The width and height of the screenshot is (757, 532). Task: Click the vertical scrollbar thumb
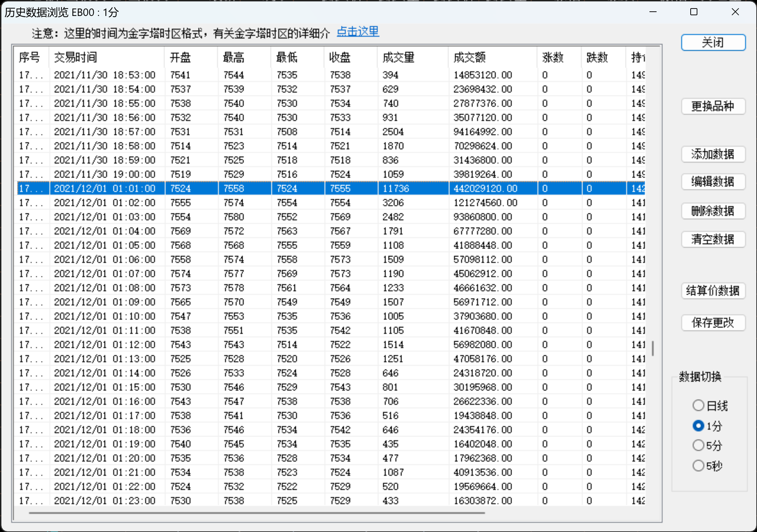point(653,348)
